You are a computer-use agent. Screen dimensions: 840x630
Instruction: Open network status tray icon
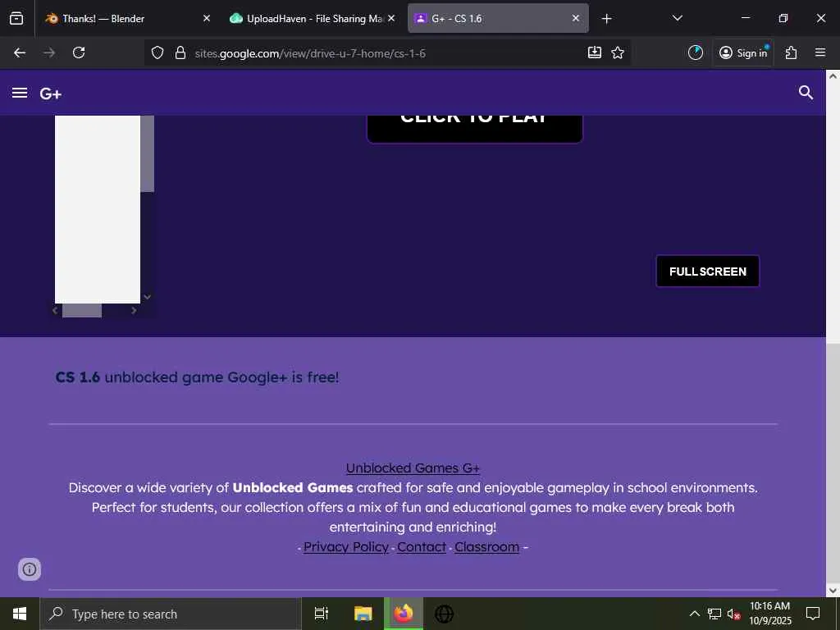point(714,614)
